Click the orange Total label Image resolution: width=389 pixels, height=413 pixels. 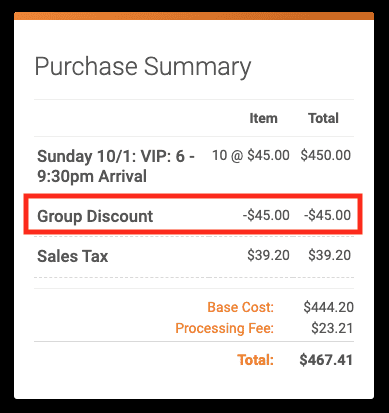coord(255,360)
